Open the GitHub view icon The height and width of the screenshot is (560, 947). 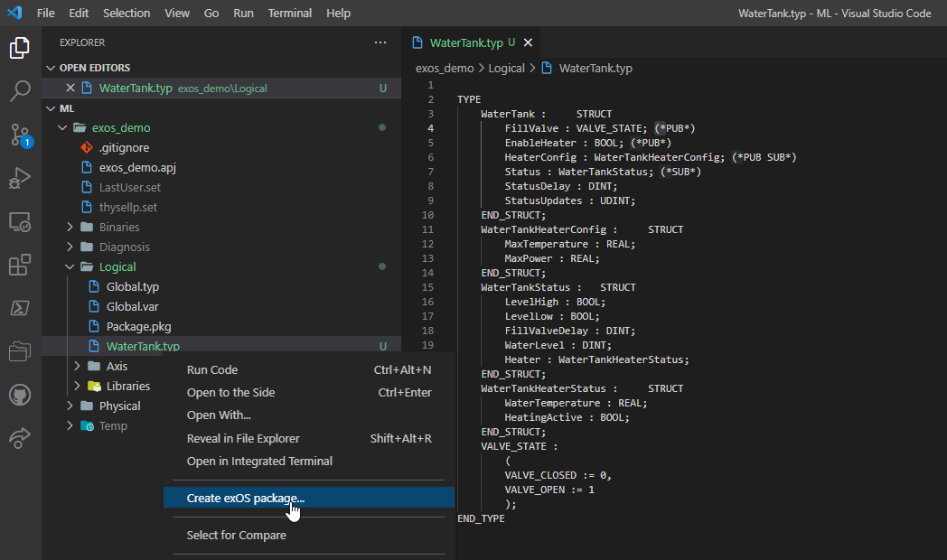tap(19, 396)
